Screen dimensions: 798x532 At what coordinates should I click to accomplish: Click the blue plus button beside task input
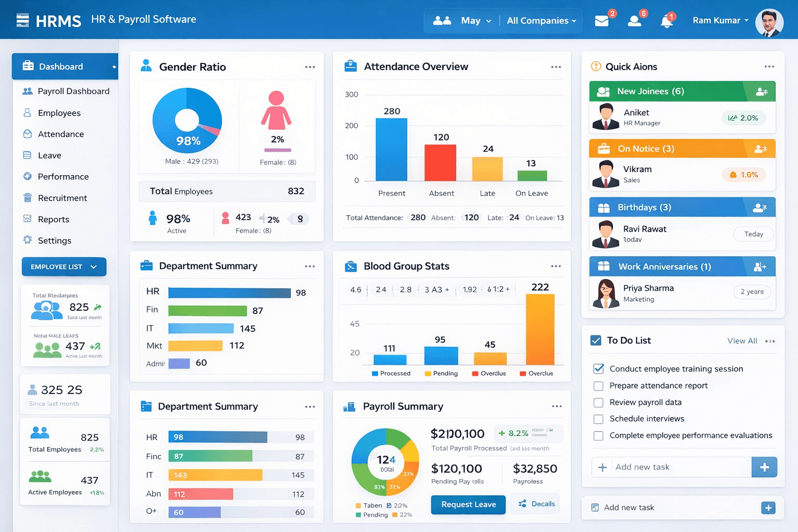coord(764,467)
